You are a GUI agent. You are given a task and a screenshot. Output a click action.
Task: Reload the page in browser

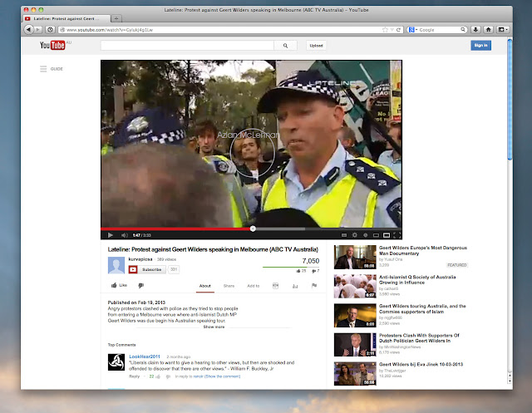pyautogui.click(x=399, y=30)
